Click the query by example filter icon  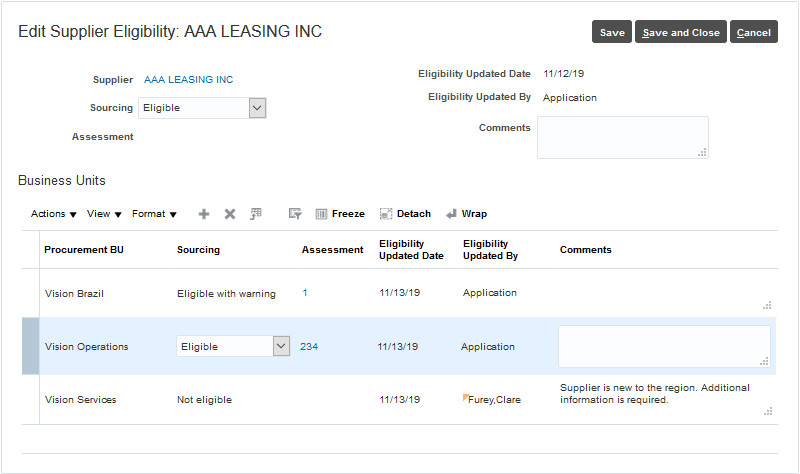(295, 214)
